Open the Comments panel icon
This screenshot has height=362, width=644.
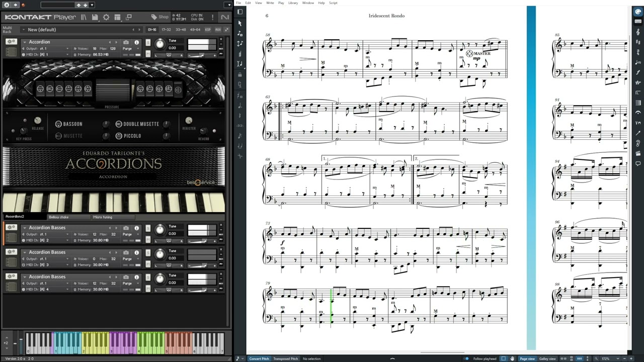coord(638,163)
